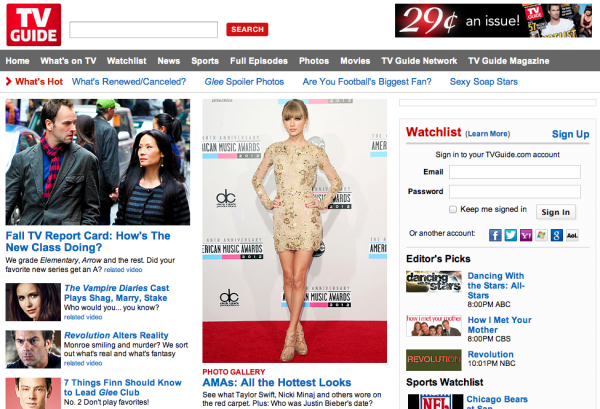Open the 29¢ an issue banner ad
The image size is (600, 409).
pyautogui.click(x=493, y=21)
